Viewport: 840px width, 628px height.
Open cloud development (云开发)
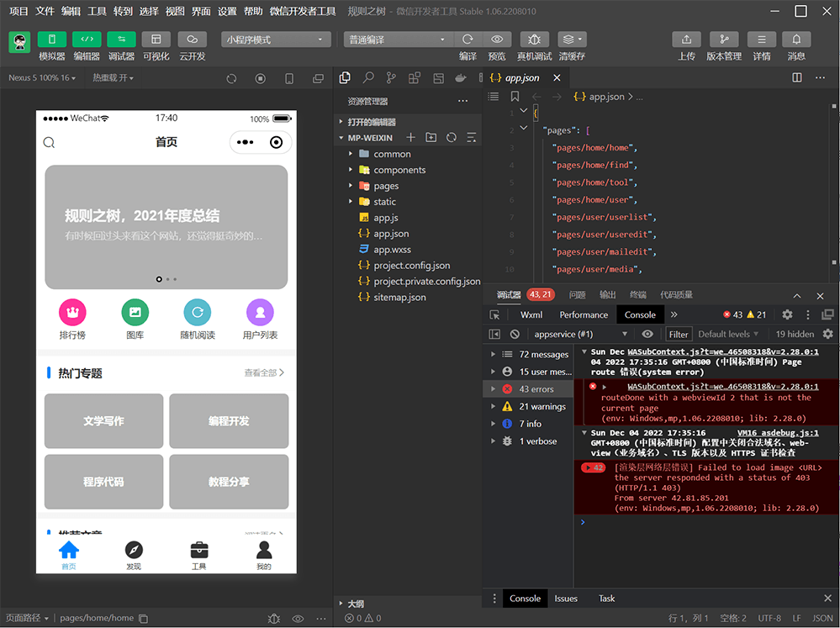click(x=193, y=40)
